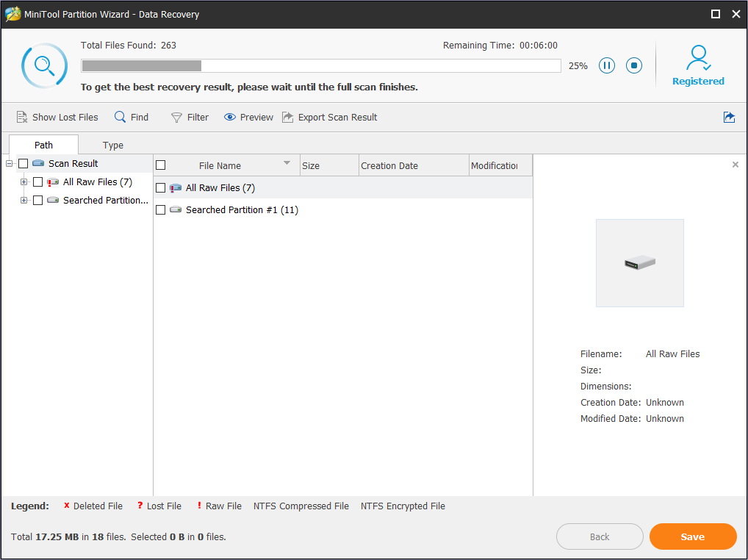Check Searched Partition #1 (11) in the file list
Screen dimensions: 748x560
click(x=161, y=210)
